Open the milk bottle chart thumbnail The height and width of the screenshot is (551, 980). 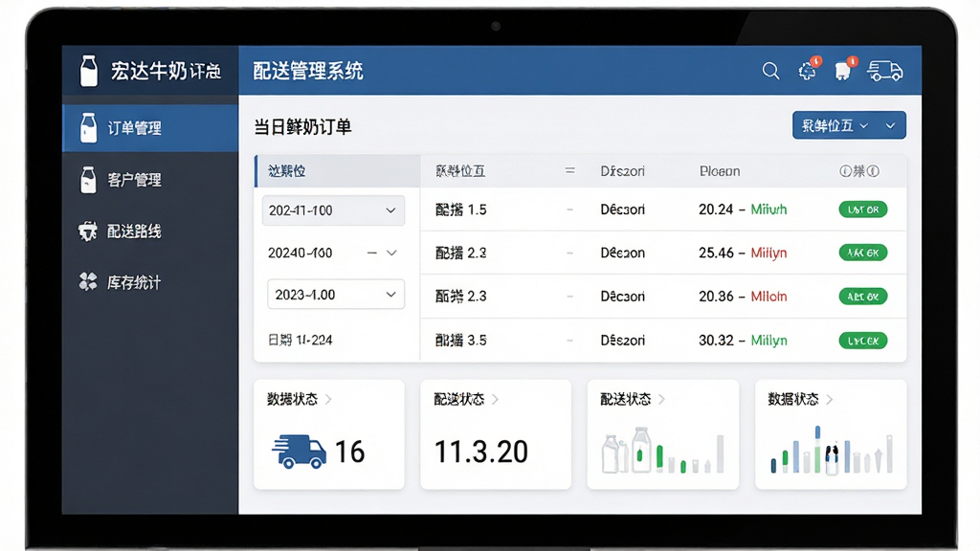point(662,450)
